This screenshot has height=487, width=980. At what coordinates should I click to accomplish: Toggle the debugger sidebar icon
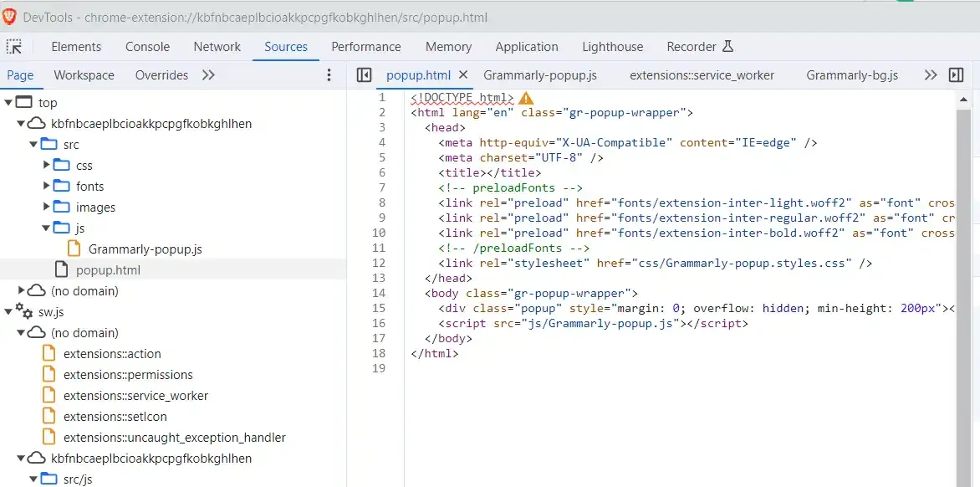[957, 75]
